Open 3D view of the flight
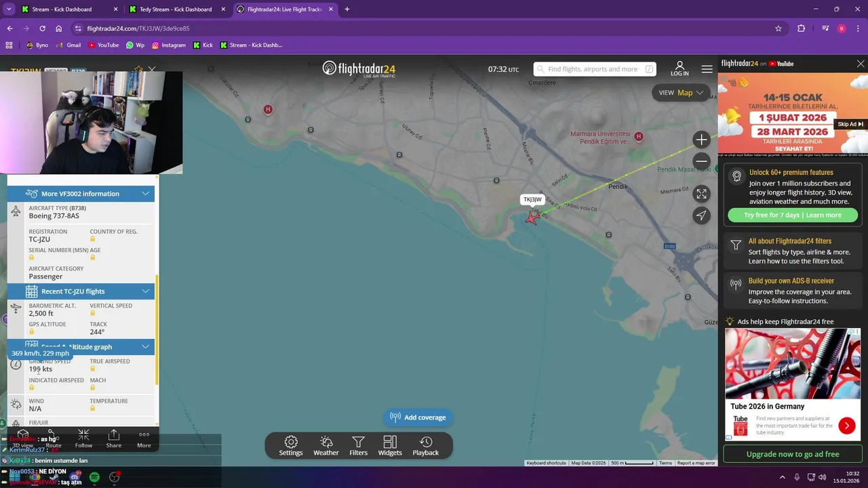 click(x=23, y=439)
